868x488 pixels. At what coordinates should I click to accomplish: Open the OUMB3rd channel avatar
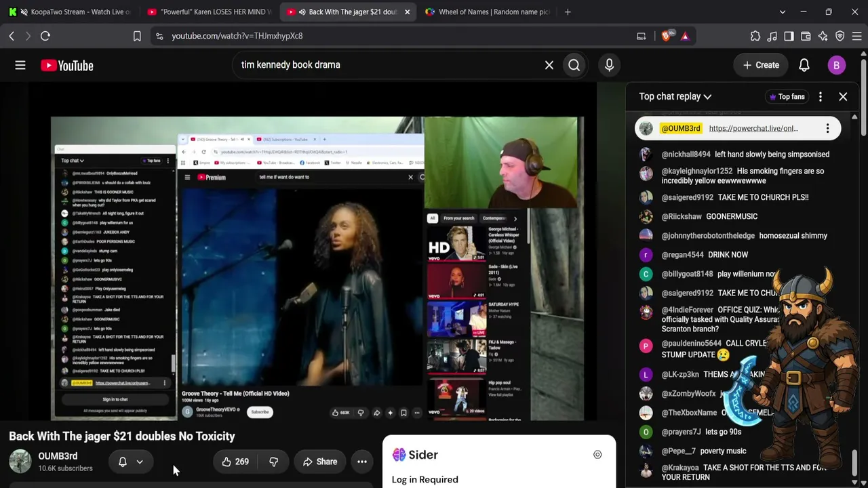[x=20, y=462]
